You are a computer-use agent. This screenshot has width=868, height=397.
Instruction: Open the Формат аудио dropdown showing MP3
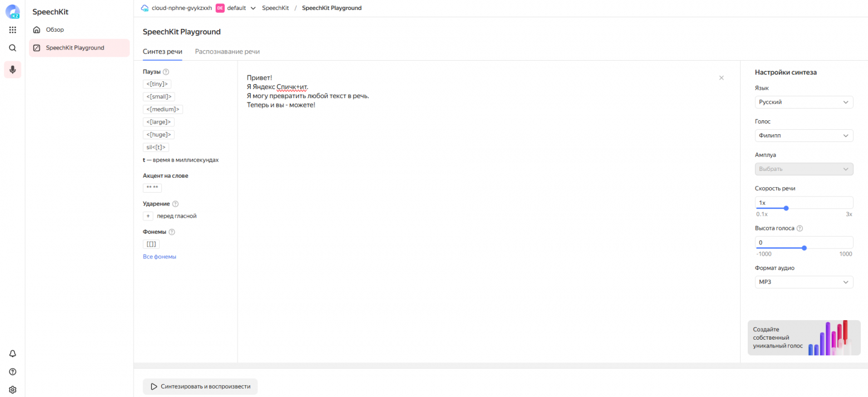(803, 282)
